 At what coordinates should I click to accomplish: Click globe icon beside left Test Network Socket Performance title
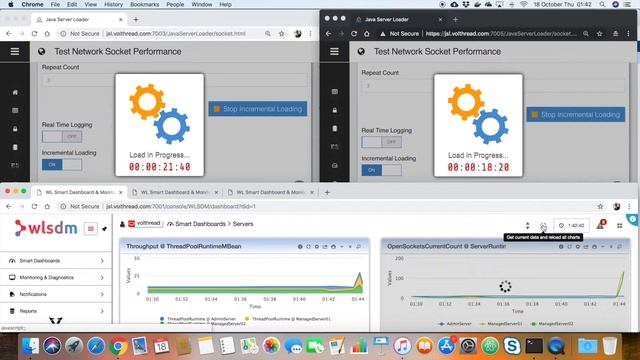pos(41,51)
